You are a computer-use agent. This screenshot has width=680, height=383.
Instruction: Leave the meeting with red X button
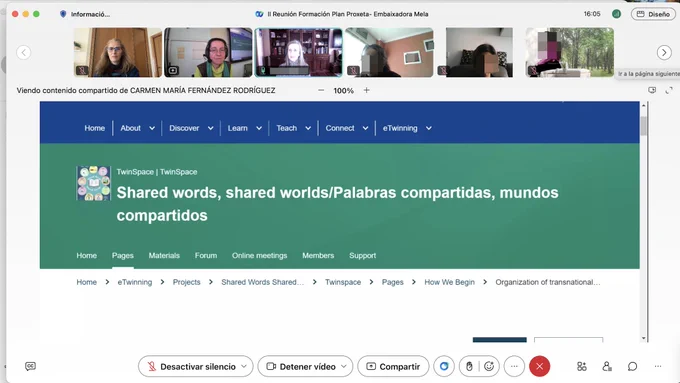pyautogui.click(x=539, y=367)
